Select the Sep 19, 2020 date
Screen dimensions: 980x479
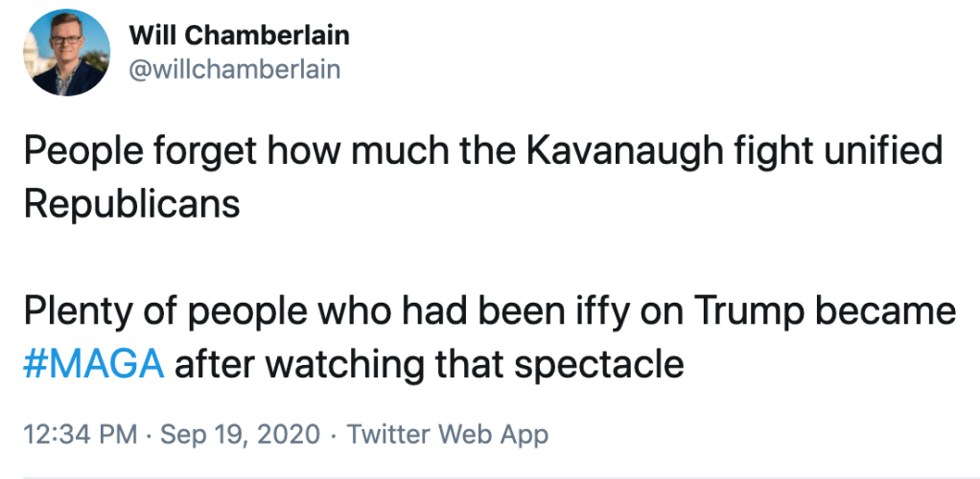(239, 434)
